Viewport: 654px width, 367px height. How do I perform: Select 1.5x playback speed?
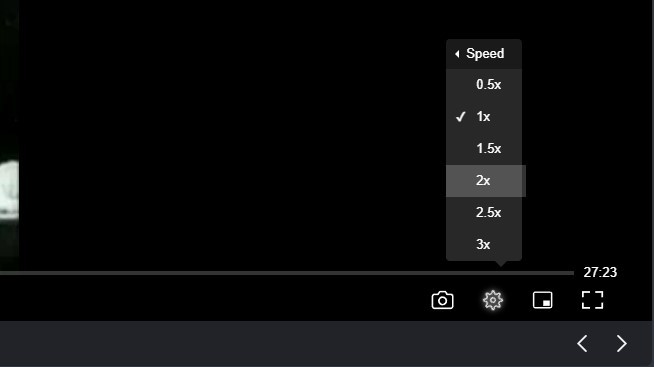point(484,148)
